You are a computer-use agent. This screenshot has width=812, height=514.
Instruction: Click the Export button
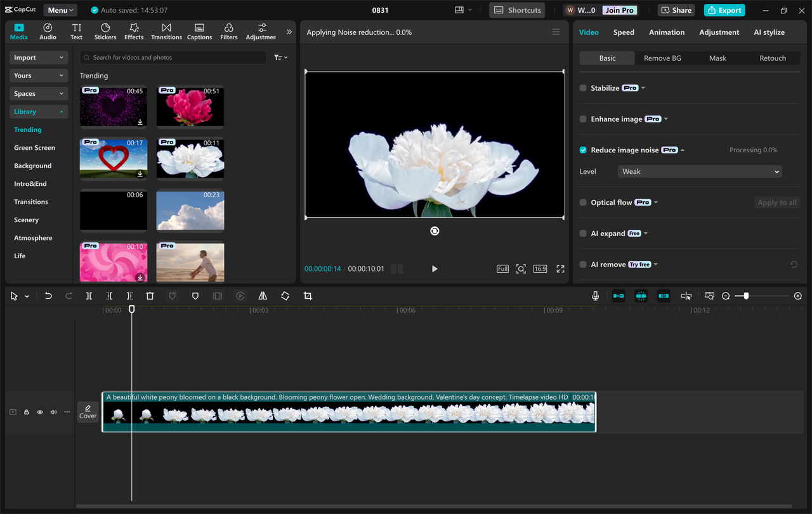[724, 10]
